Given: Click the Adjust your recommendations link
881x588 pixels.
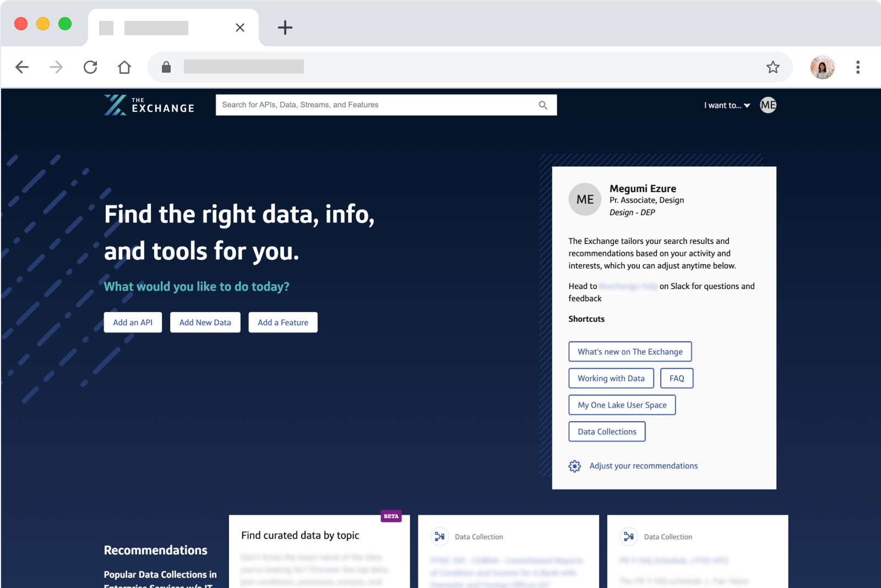Looking at the screenshot, I should tap(643, 466).
